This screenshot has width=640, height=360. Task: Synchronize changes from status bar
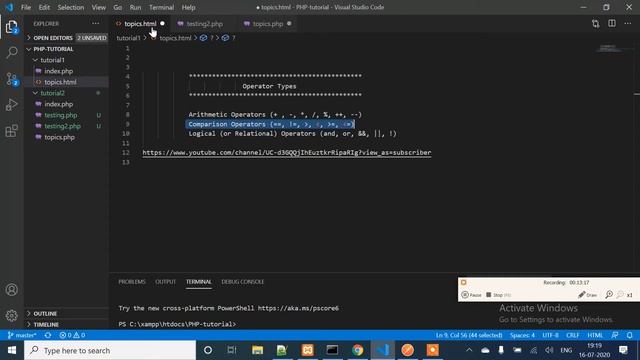(48, 335)
